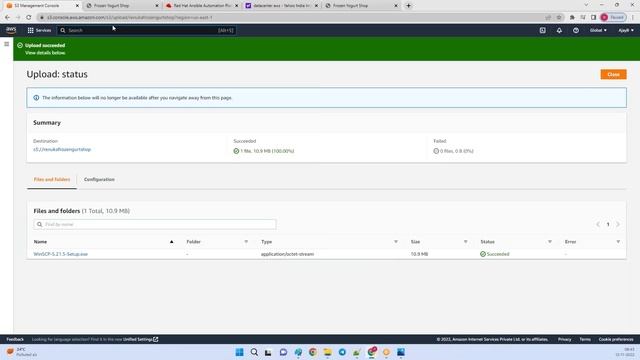Open the help question-mark icon
Image resolution: width=640 pixels, height=360 pixels.
coord(576,30)
